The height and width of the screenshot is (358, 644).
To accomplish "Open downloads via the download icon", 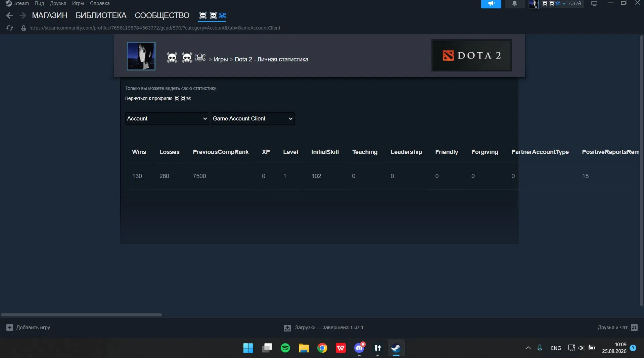I will tap(287, 328).
